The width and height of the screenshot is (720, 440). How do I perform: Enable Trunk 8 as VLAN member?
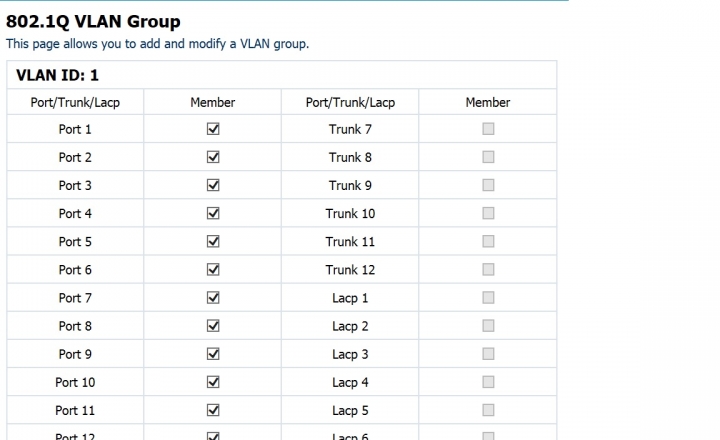pos(488,157)
